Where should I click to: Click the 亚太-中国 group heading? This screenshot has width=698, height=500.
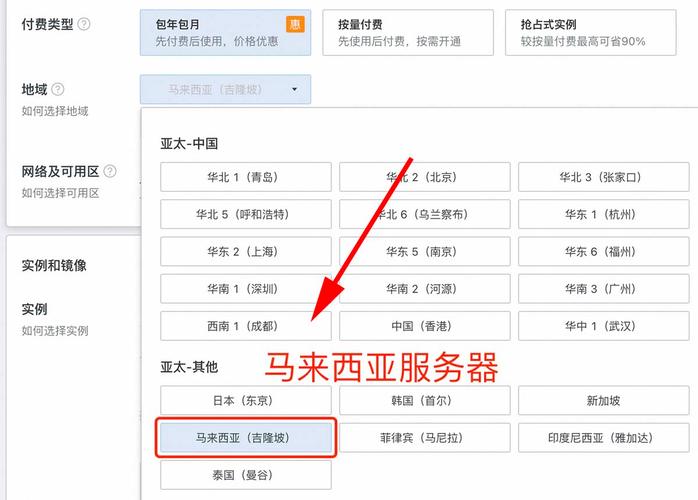pyautogui.click(x=189, y=143)
